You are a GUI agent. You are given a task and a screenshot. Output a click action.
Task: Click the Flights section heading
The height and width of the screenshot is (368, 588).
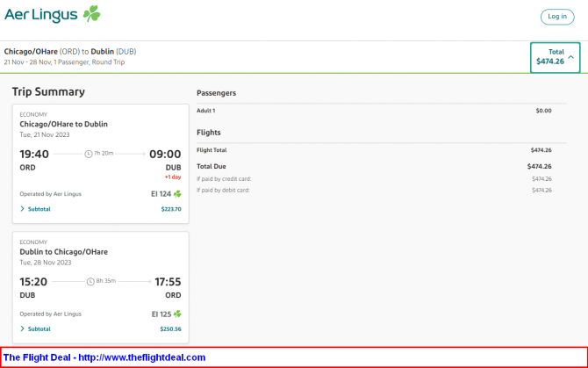[209, 133]
